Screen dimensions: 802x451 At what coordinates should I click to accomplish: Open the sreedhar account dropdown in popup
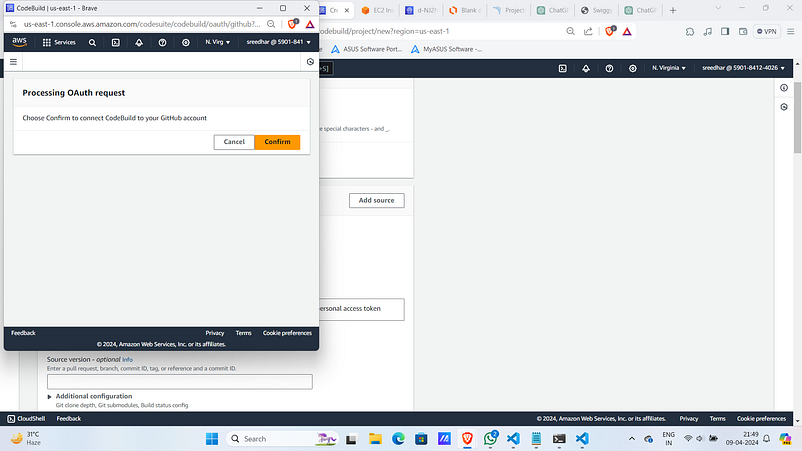[x=278, y=42]
